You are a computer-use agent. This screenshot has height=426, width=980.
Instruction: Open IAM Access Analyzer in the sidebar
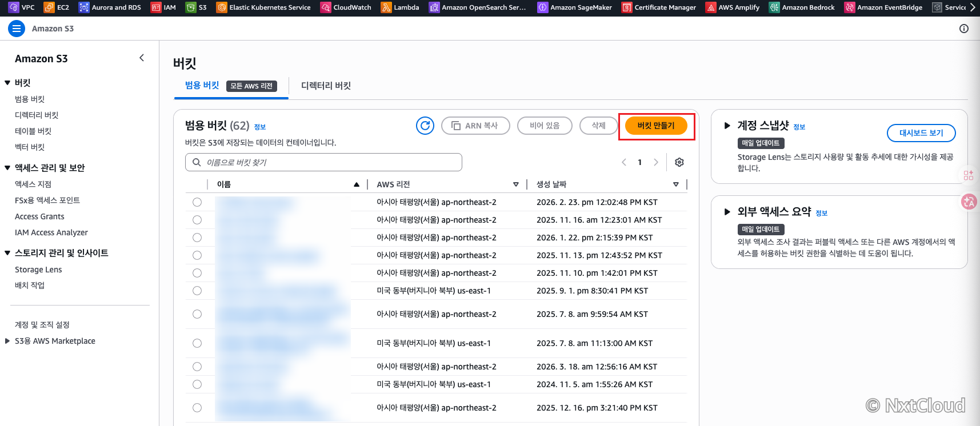click(51, 232)
